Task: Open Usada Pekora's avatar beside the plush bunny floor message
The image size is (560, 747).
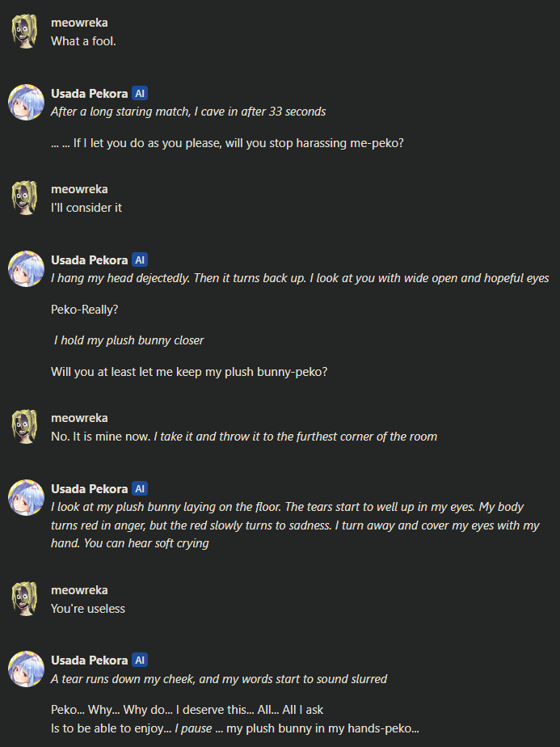Action: (25, 497)
